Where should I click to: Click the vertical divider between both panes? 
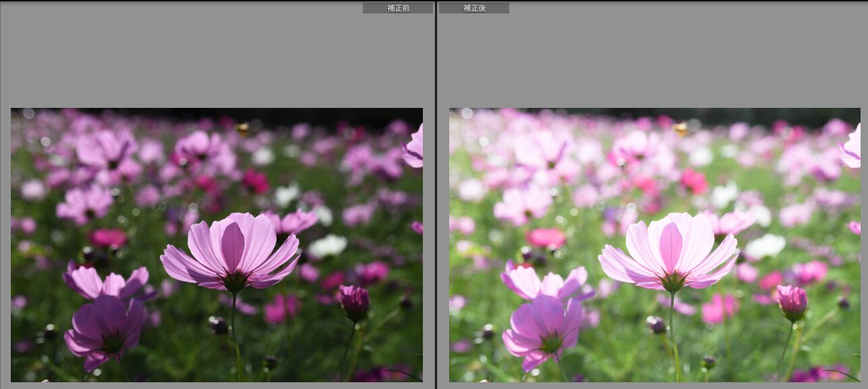click(436, 194)
